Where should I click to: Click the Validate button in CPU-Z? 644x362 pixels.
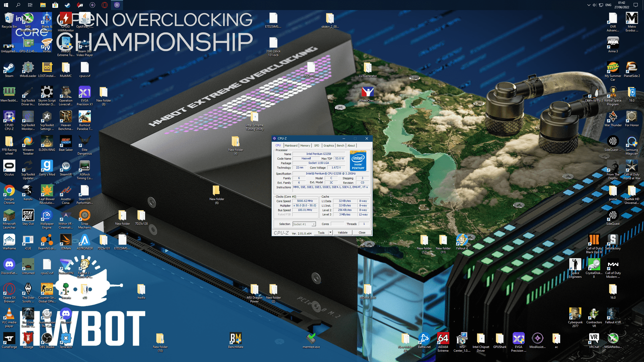pos(342,233)
